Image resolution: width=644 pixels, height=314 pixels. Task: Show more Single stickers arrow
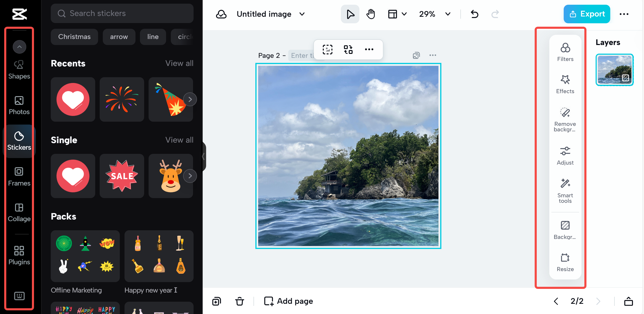point(190,176)
